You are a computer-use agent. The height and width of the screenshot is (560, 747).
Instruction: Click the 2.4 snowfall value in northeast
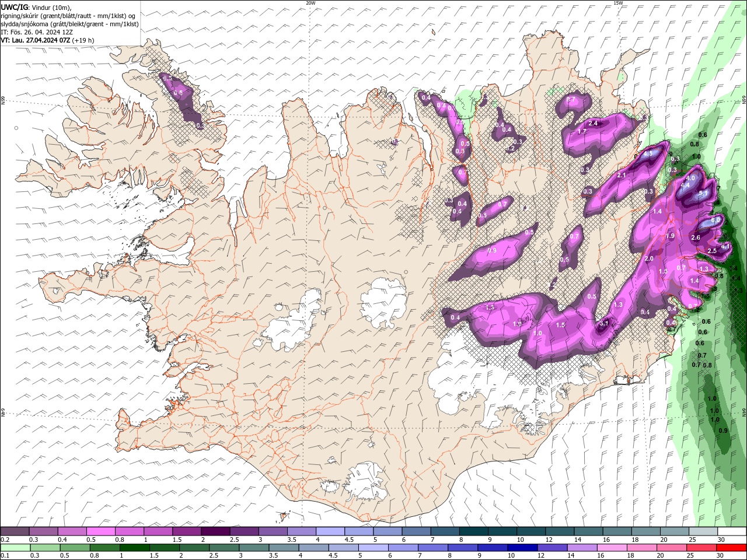pyautogui.click(x=593, y=123)
